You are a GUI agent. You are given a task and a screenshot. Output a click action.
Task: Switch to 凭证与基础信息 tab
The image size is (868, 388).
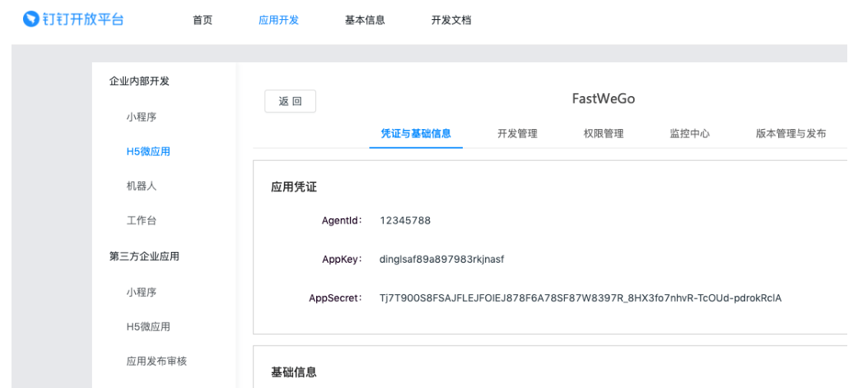pyautogui.click(x=416, y=134)
